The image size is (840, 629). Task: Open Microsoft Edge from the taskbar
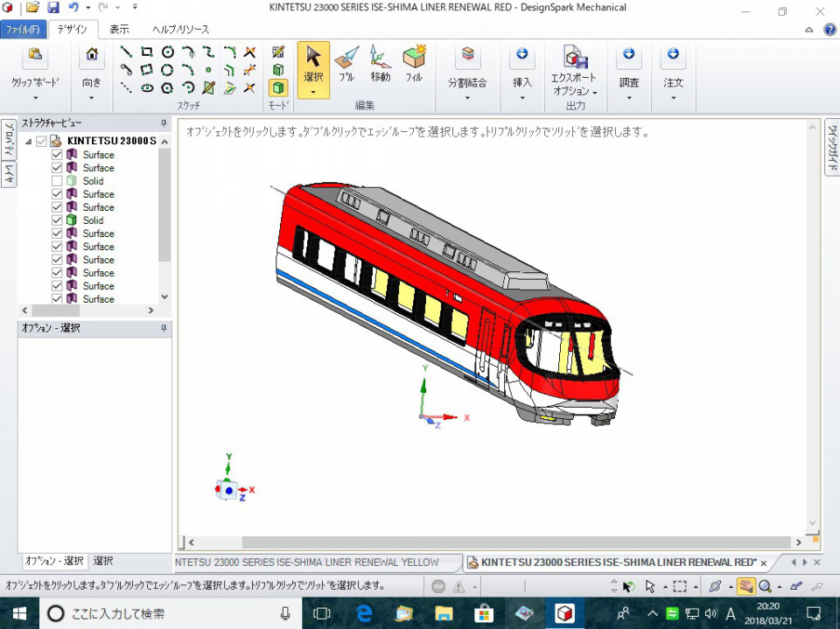(364, 613)
